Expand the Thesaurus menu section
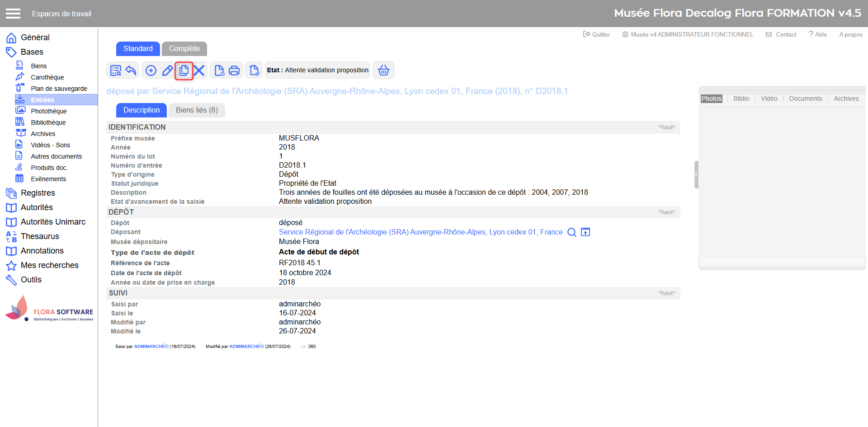This screenshot has height=427, width=868. [x=40, y=236]
